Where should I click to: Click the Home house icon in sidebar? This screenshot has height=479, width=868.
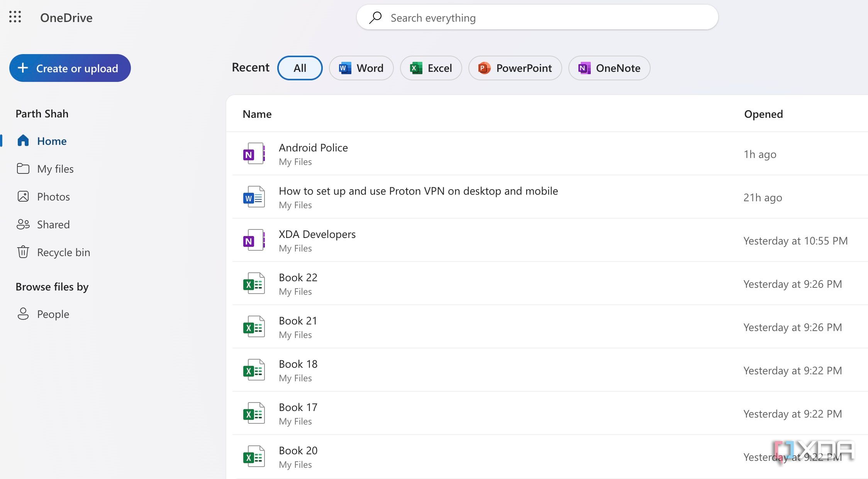23,141
